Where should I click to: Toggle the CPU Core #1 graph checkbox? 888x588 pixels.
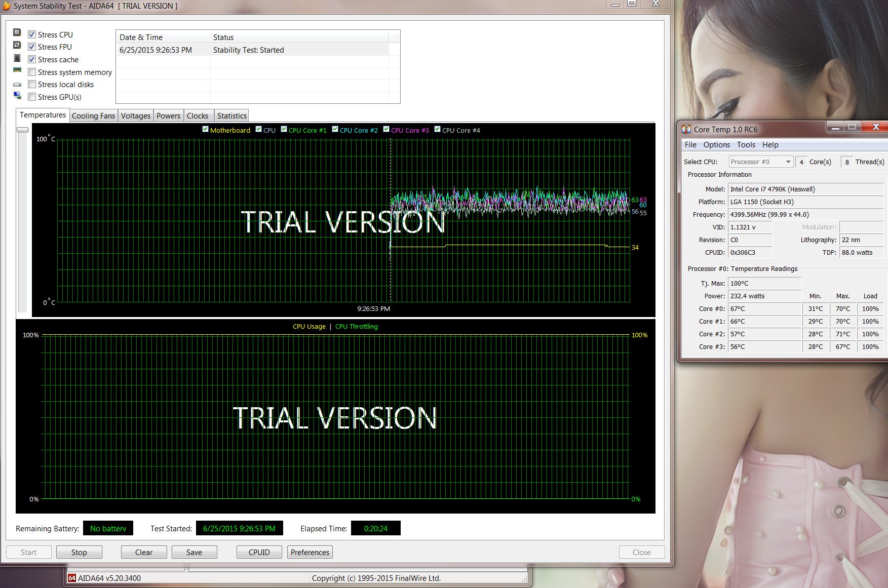(x=284, y=129)
